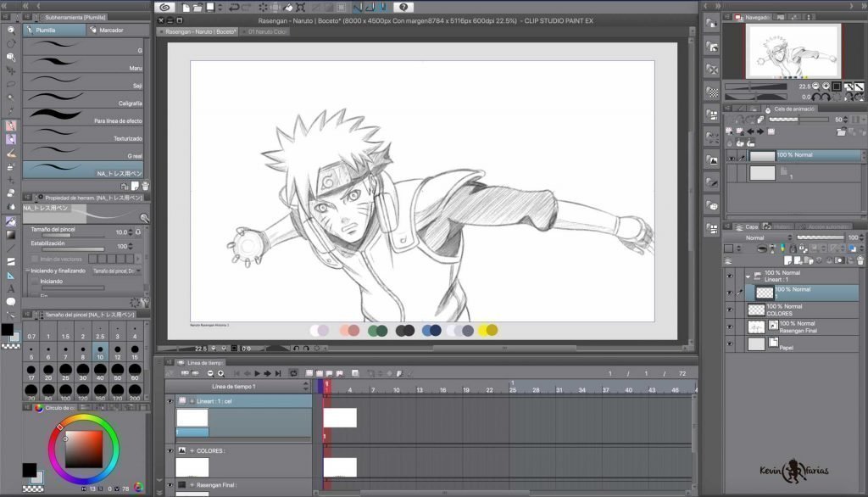The image size is (868, 497).
Task: Select the Para línea de efecto sub tool
Action: tap(84, 117)
